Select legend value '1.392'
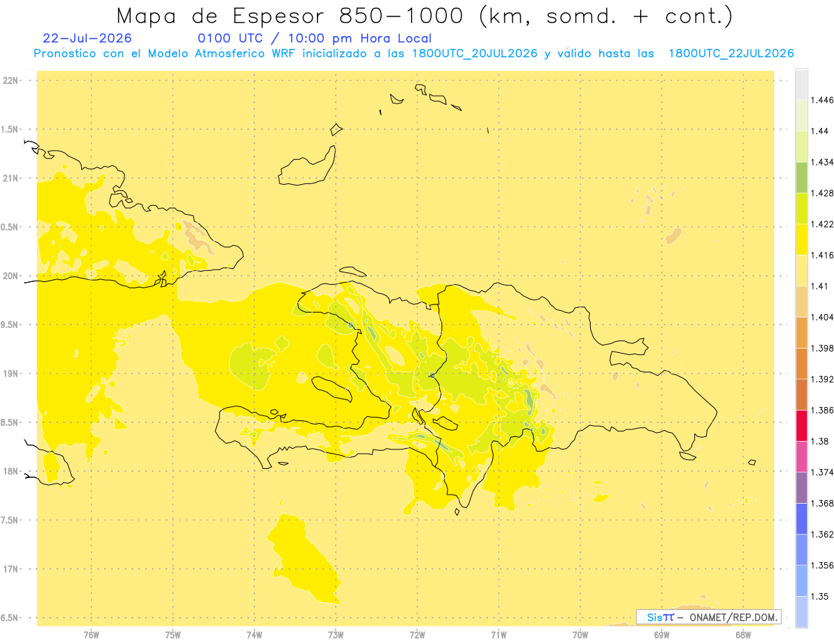Viewport: 834px width, 644px height. coord(822,379)
